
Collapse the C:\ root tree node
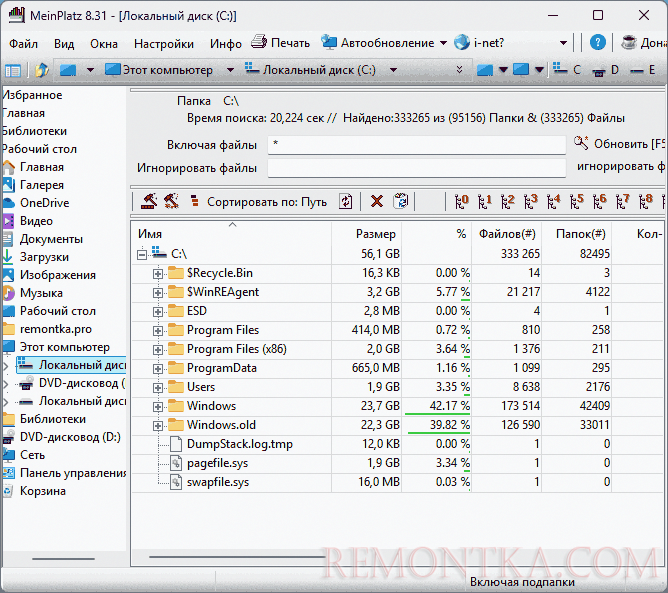[x=140, y=254]
